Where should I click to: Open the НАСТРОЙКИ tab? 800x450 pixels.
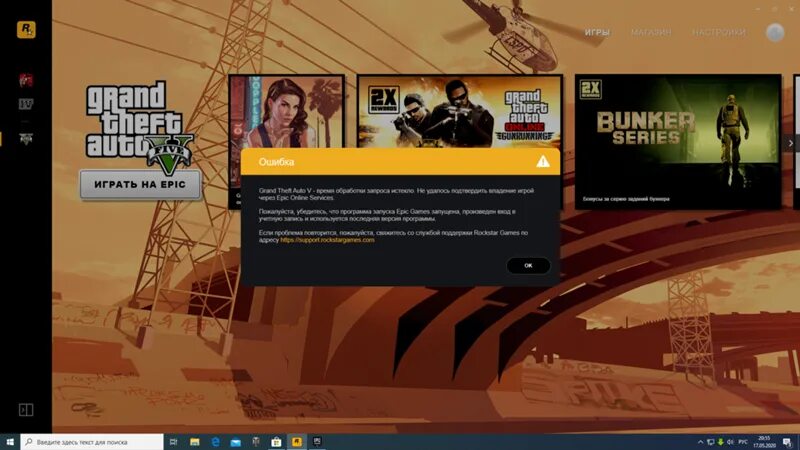[x=719, y=32]
